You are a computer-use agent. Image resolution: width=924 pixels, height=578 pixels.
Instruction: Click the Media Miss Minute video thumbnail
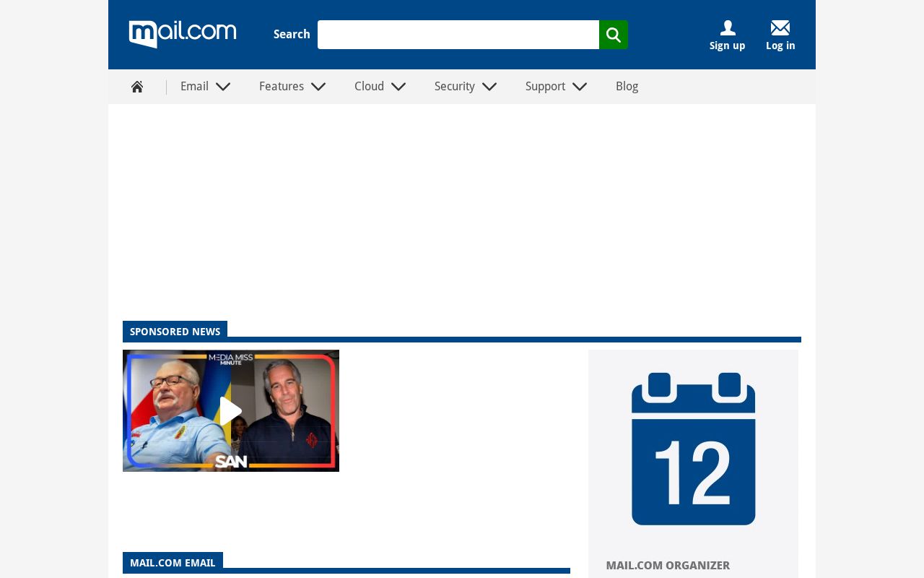pos(231,410)
